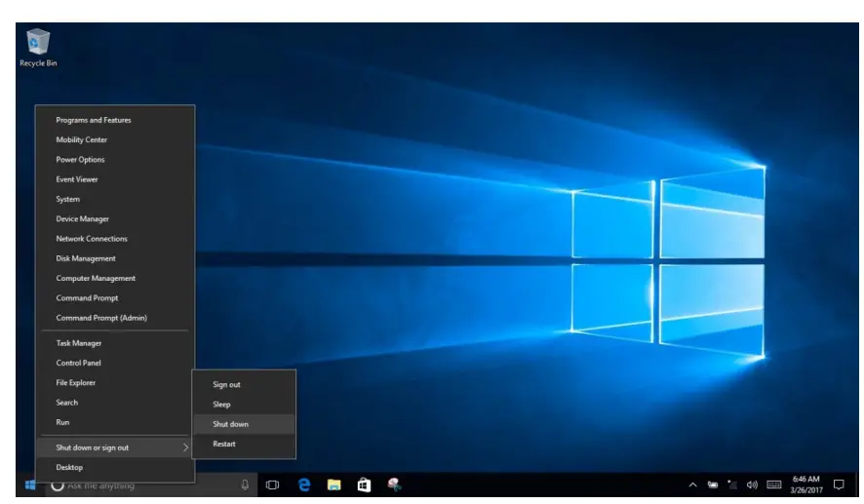864x504 pixels.
Task: Select Shut down in the submenu
Action: [x=244, y=424]
